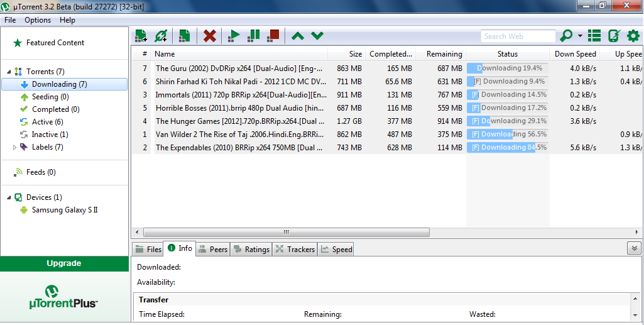Select Torrents (7) in the sidebar
Viewport: 644px width, 325px height.
click(x=45, y=72)
